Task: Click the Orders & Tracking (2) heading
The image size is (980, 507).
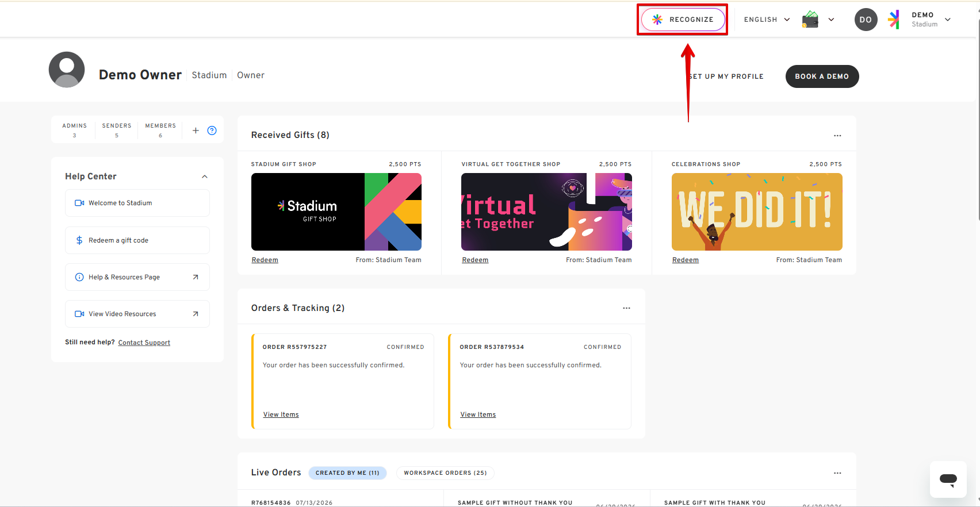Action: click(x=298, y=308)
